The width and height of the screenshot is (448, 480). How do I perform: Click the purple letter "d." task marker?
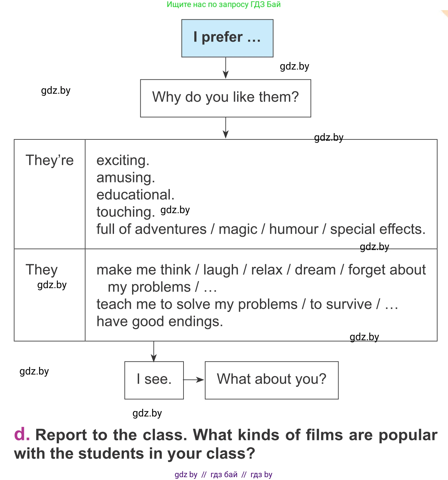pos(22,434)
